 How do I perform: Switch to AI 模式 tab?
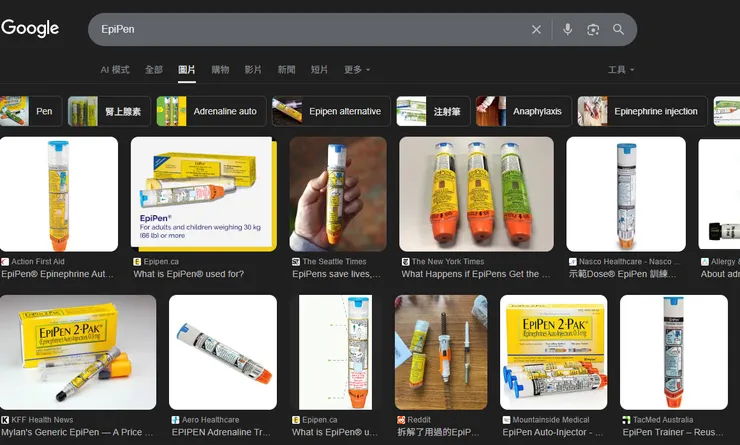[115, 70]
